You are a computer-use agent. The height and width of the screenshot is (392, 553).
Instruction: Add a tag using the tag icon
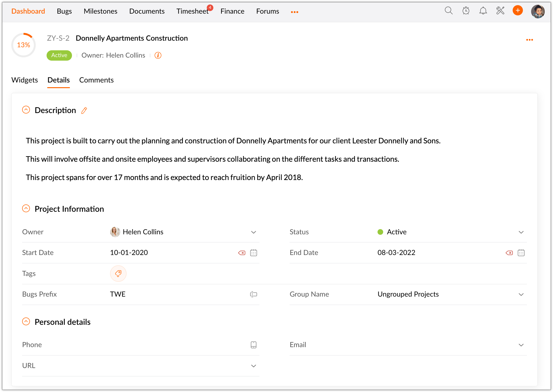coord(118,274)
